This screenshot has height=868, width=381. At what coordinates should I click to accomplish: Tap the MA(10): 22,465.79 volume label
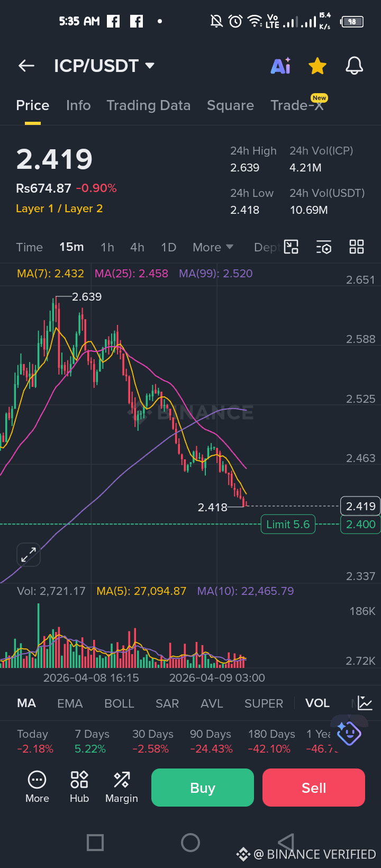pyautogui.click(x=246, y=591)
